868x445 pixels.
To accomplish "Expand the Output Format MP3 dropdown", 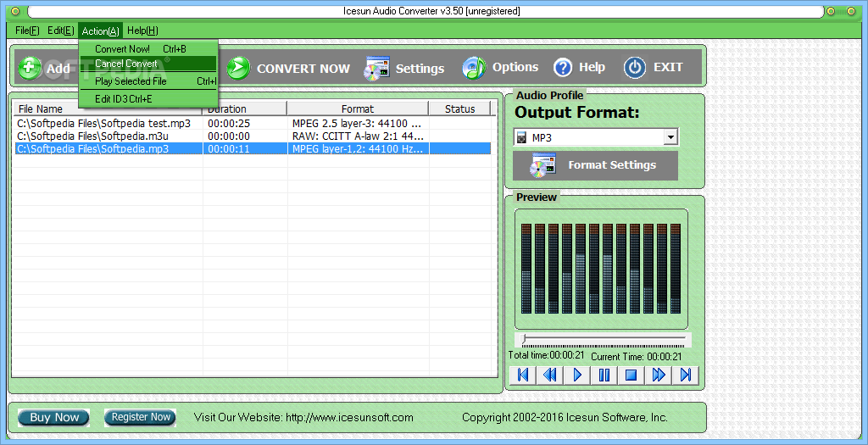I will tap(670, 137).
